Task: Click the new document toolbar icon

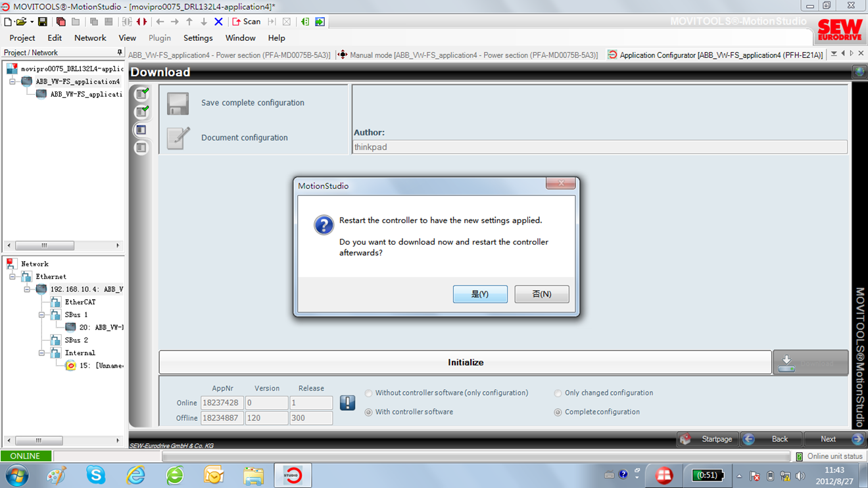Action: tap(8, 22)
